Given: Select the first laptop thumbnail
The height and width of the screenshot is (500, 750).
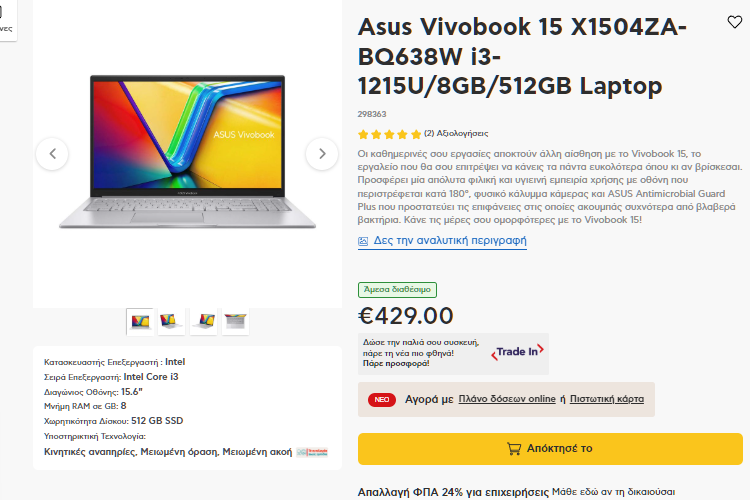Looking at the screenshot, I should pos(140,322).
